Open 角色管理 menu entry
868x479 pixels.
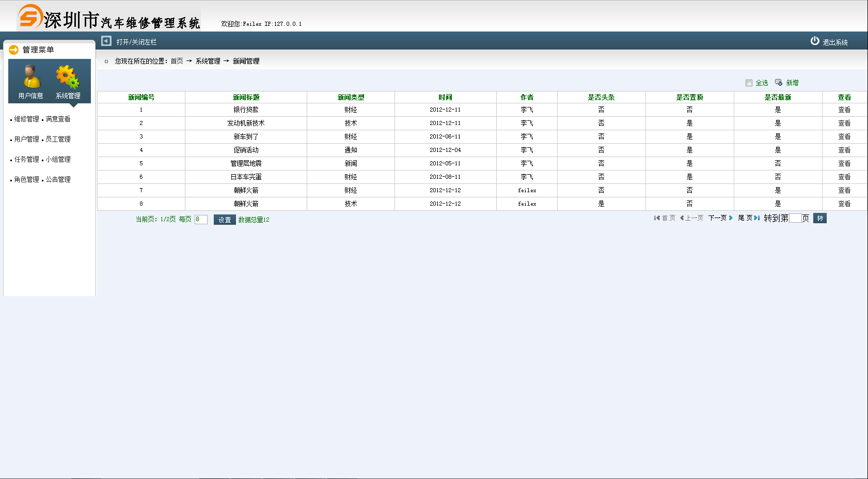click(27, 179)
